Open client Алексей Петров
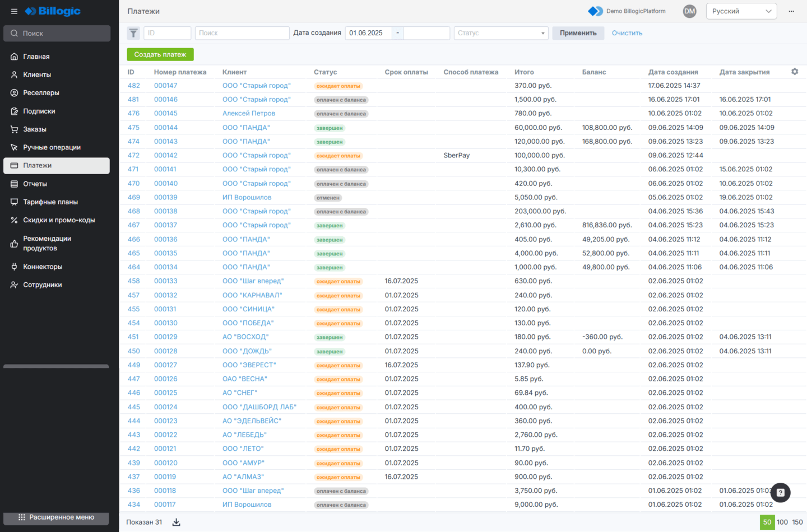The width and height of the screenshot is (807, 532). [249, 113]
